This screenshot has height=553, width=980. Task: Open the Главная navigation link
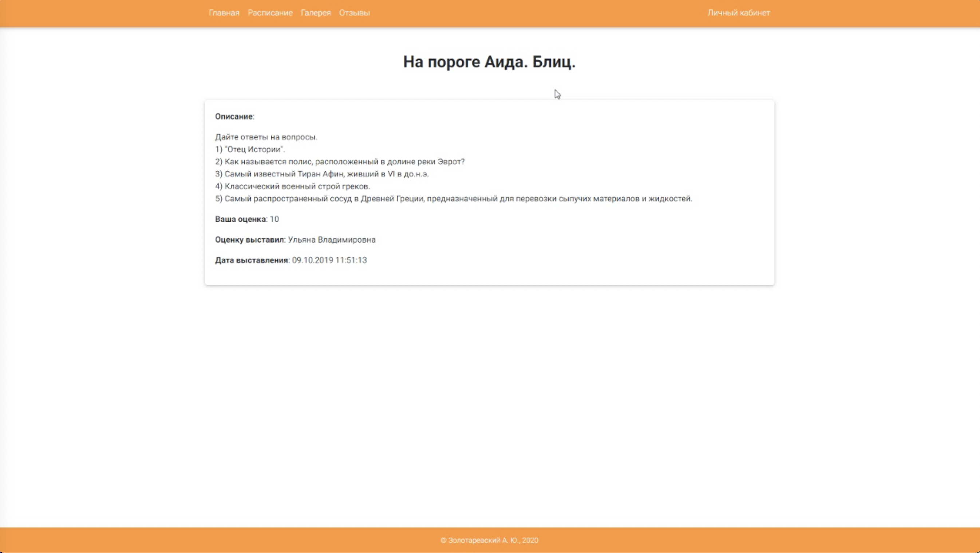point(224,12)
